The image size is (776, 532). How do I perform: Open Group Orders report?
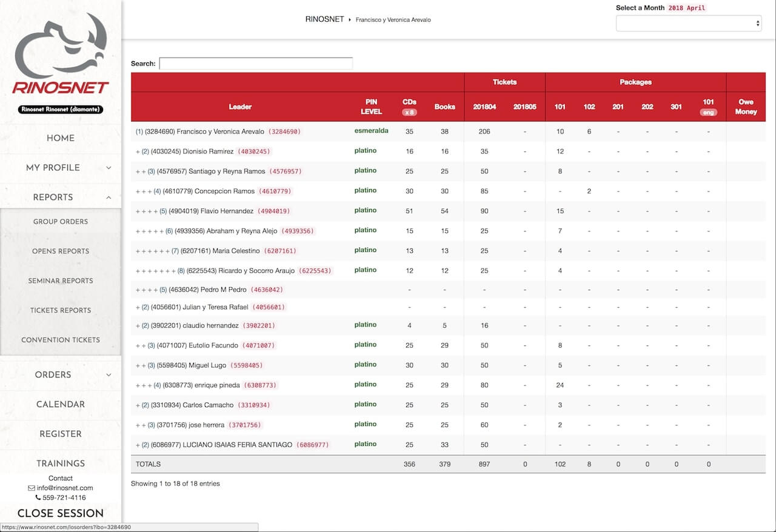coord(61,222)
